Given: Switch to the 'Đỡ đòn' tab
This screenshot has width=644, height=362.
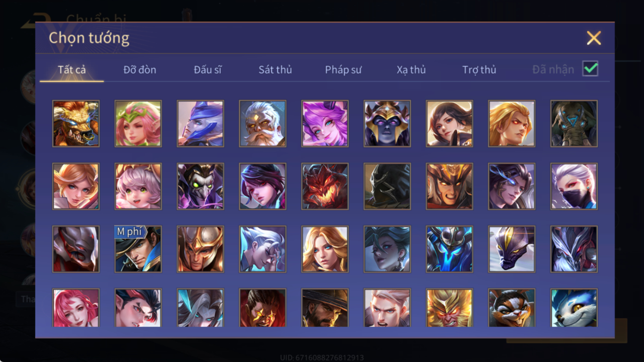Looking at the screenshot, I should [140, 70].
